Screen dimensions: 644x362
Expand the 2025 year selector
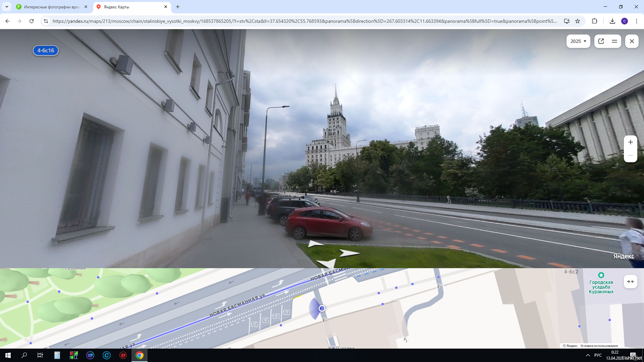(x=578, y=41)
